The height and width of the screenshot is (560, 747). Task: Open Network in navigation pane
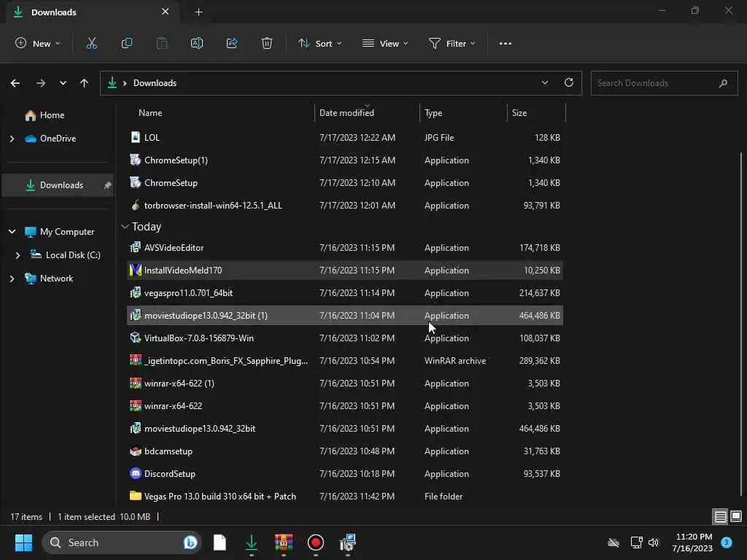click(56, 278)
